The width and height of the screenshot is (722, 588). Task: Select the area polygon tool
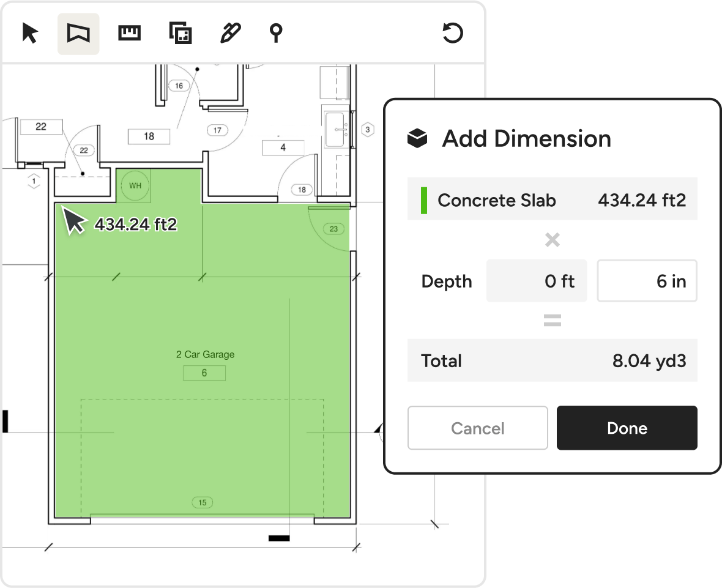click(x=78, y=34)
